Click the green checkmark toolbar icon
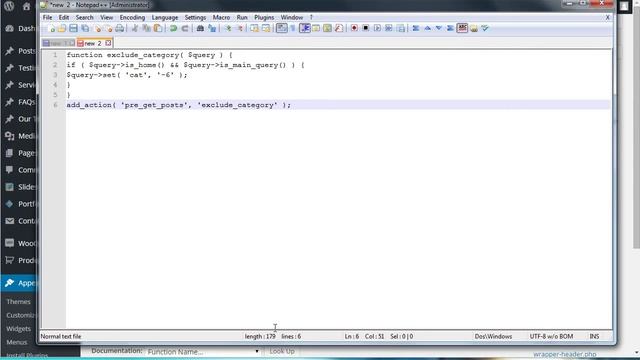Viewport: 640px width, 360px height. (485, 28)
